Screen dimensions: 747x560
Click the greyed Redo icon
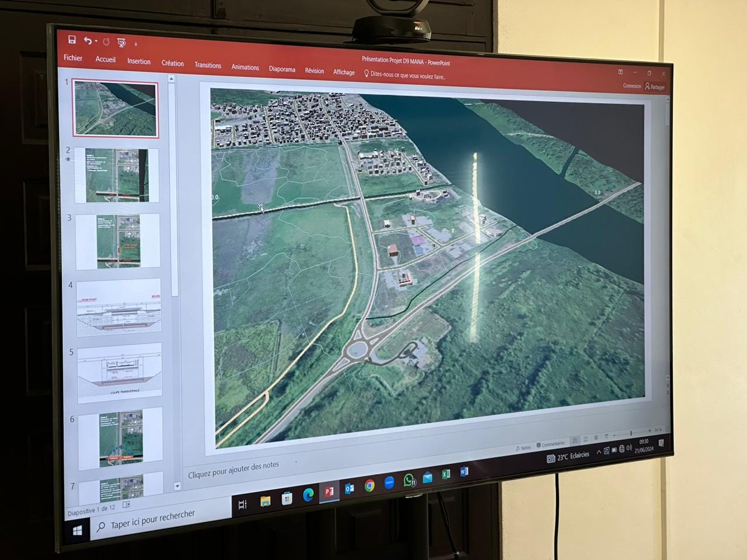point(106,42)
